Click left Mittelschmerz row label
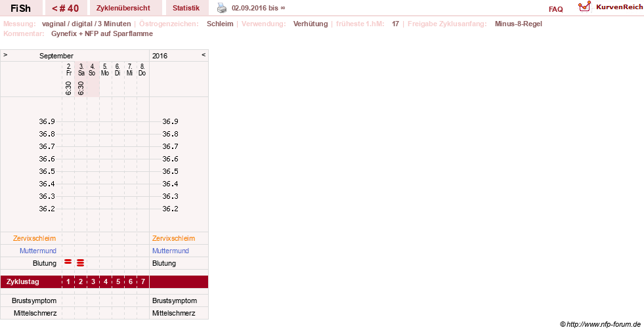 (35, 313)
